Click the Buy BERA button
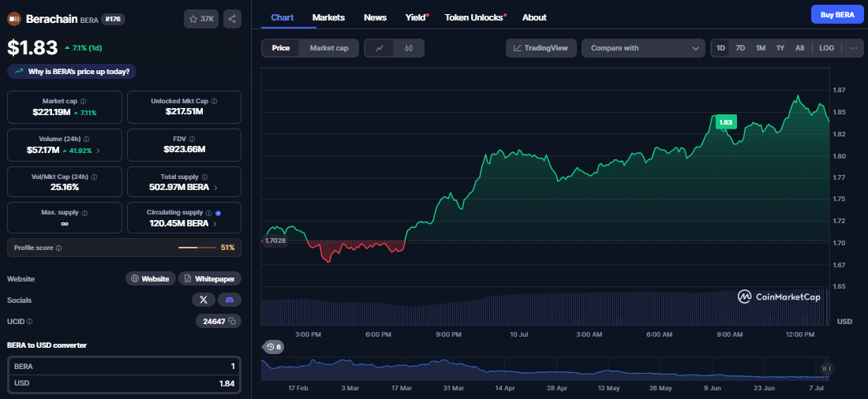The image size is (868, 399). 836,14
